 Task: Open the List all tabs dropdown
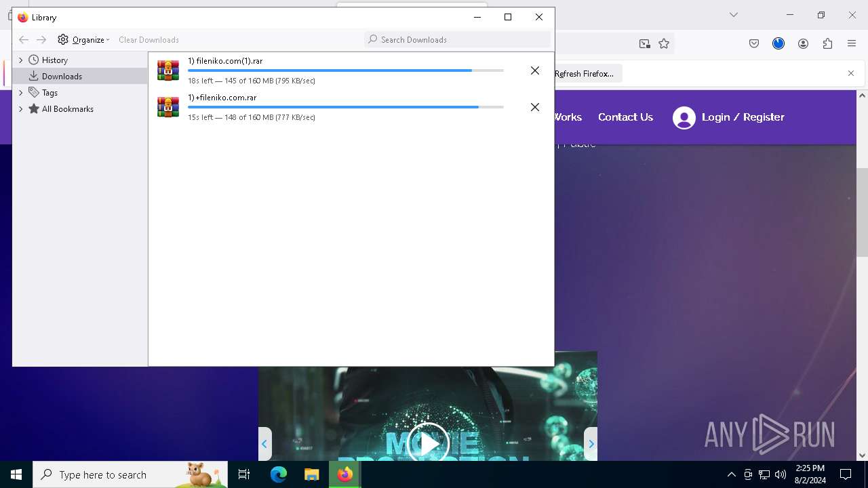(733, 15)
